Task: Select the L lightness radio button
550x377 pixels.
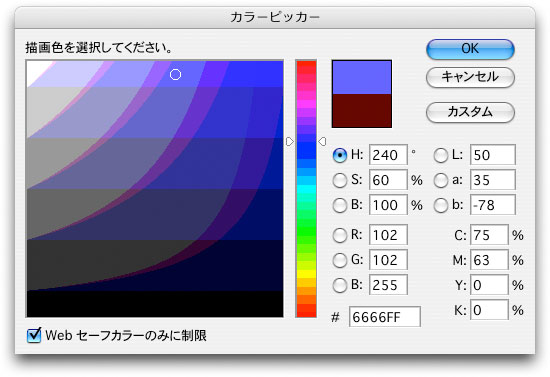Action: pos(441,155)
